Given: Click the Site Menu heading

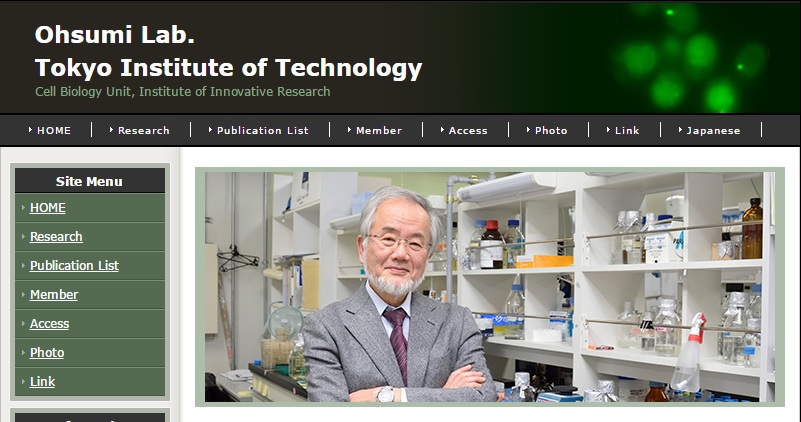Looking at the screenshot, I should point(89,181).
